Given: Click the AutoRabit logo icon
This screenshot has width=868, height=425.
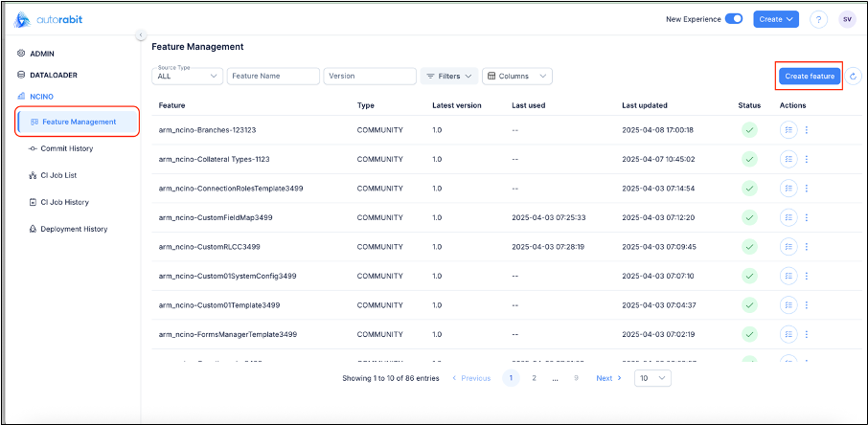Looking at the screenshot, I should pyautogui.click(x=24, y=18).
